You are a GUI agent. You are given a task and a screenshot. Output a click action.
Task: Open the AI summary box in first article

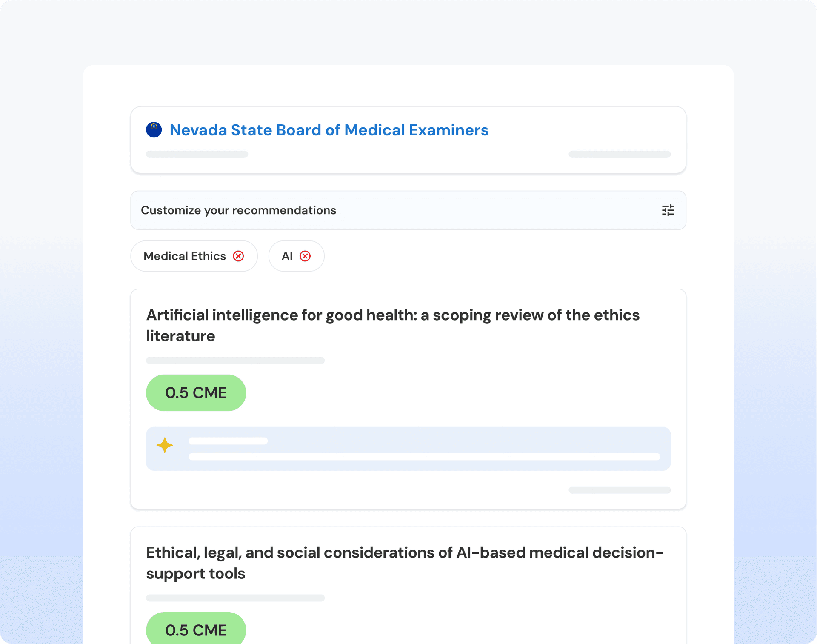click(x=408, y=449)
